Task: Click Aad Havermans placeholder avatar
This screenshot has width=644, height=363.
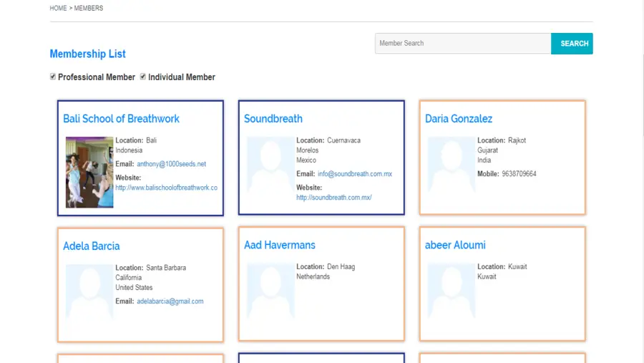Action: pyautogui.click(x=270, y=299)
